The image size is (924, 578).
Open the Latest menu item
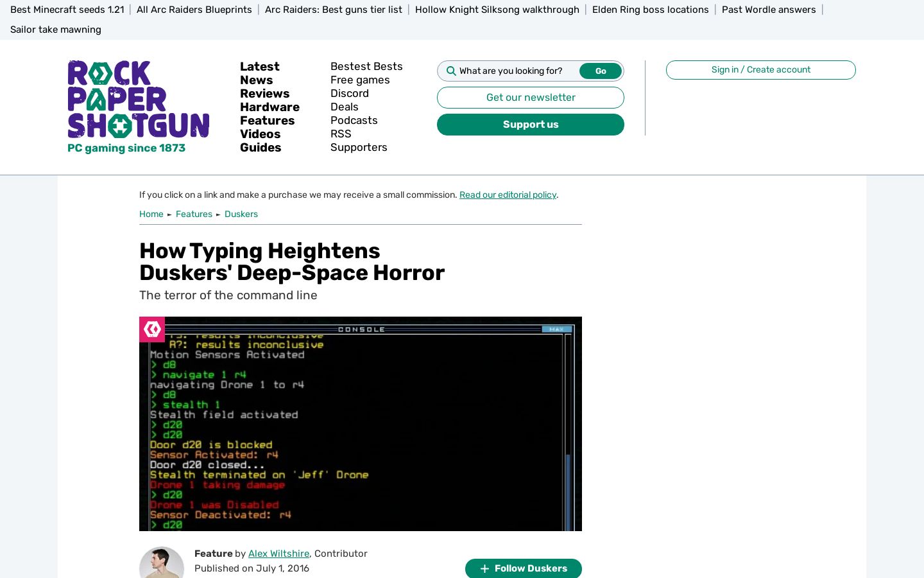click(x=260, y=67)
